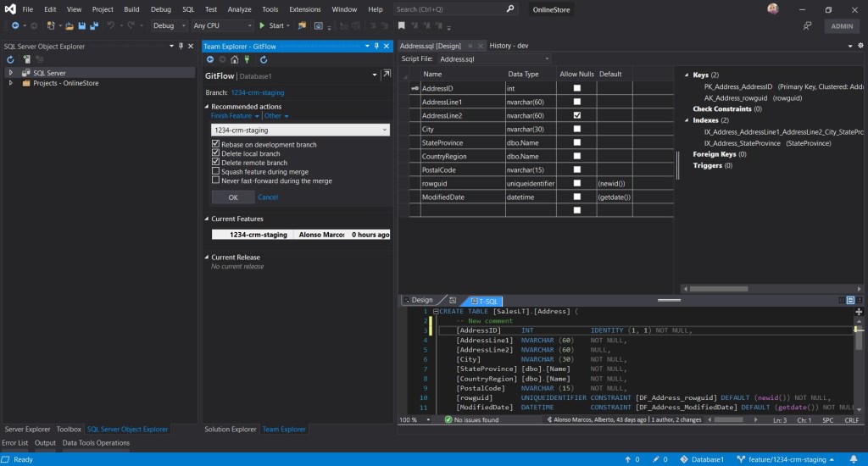The image size is (868, 466).
Task: Click the Manage Connections plug icon
Action: click(248, 59)
